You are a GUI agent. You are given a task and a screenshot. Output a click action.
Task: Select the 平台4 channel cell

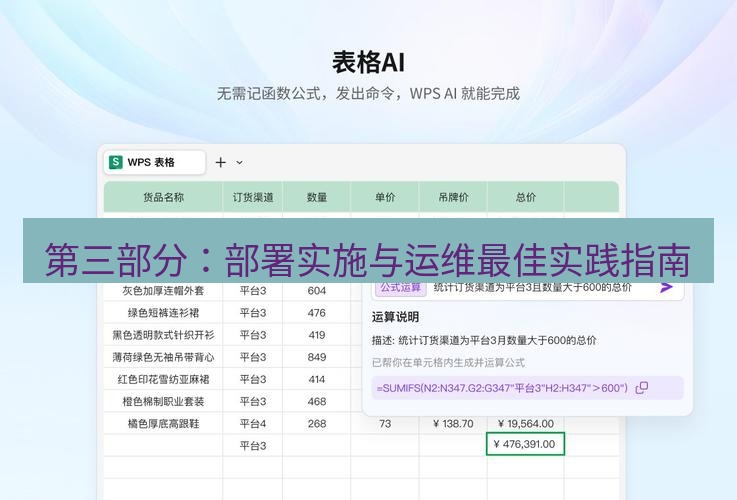point(253,424)
